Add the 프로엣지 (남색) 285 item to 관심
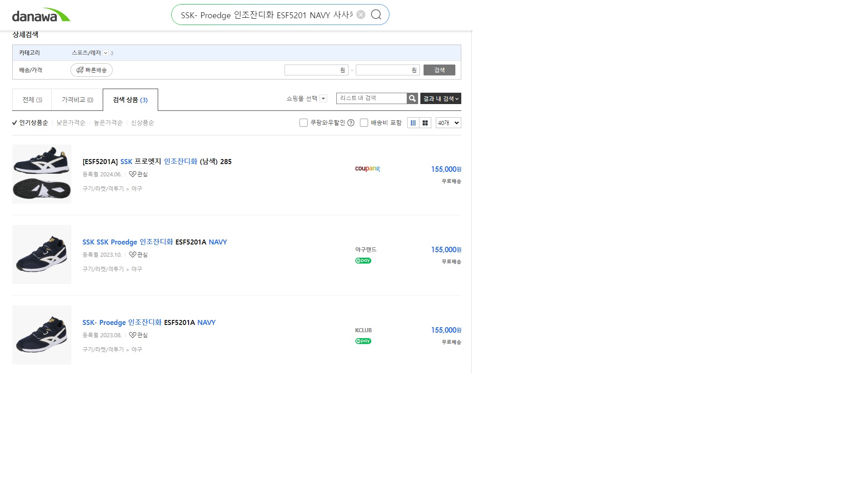Screen dimensions: 868x489 [x=138, y=175]
